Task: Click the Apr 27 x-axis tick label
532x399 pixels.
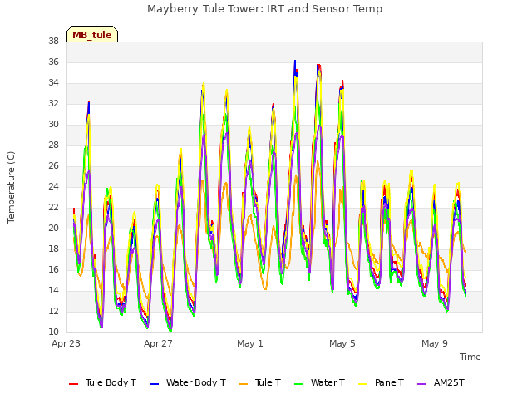Action: pos(158,343)
